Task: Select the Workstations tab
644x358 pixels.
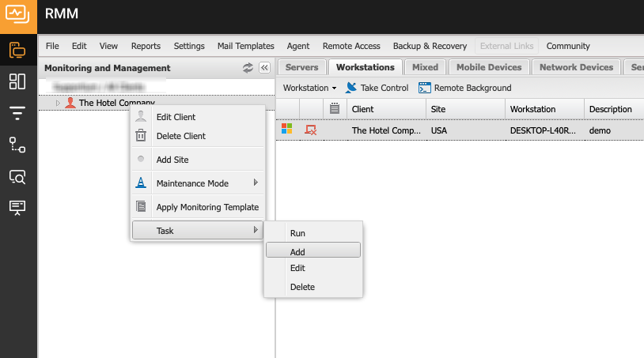Action: pos(366,67)
